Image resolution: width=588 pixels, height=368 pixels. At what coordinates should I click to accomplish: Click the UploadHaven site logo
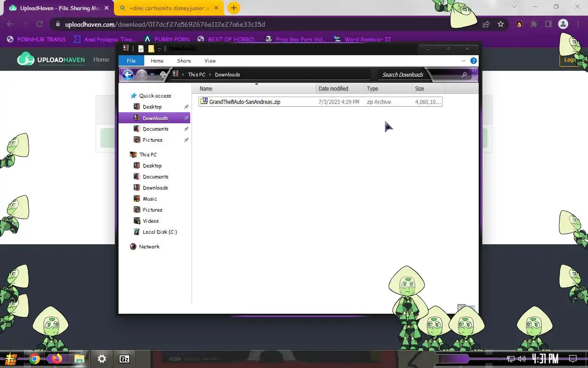tap(51, 59)
